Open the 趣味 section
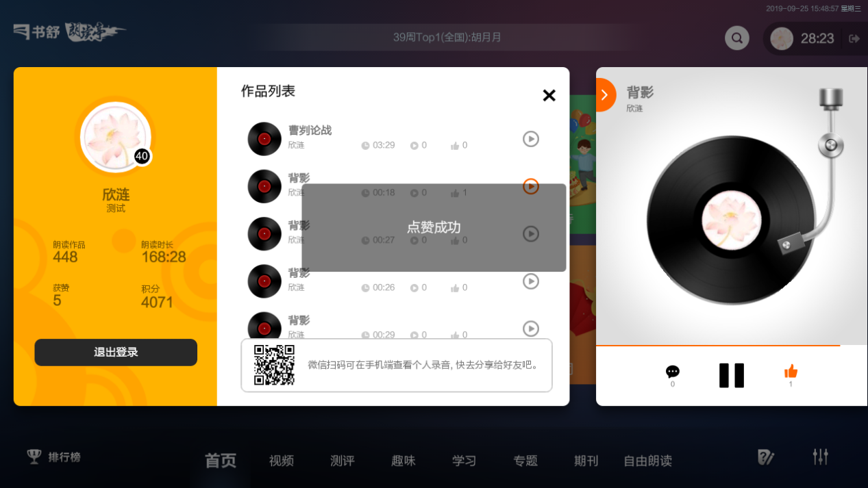 tap(404, 461)
